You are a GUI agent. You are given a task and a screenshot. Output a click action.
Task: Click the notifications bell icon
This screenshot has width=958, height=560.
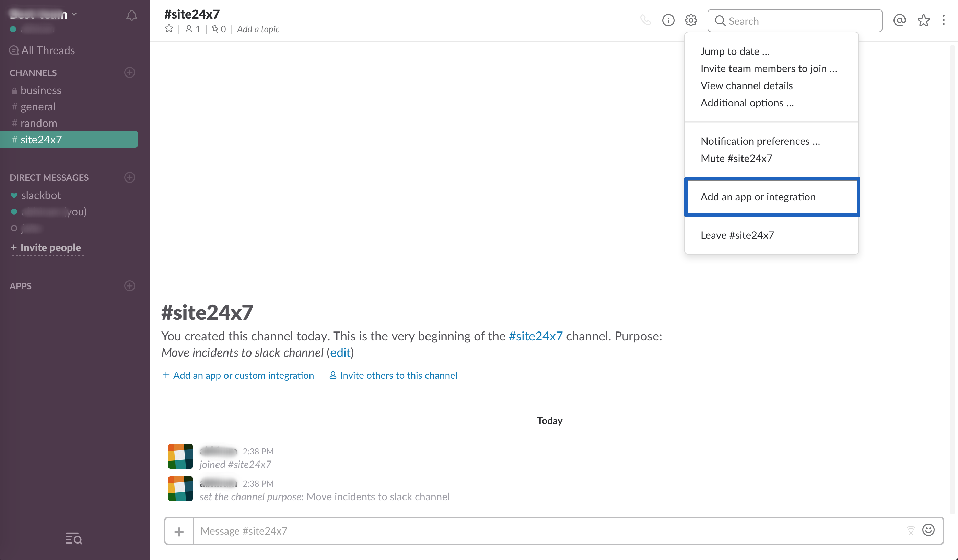point(131,15)
